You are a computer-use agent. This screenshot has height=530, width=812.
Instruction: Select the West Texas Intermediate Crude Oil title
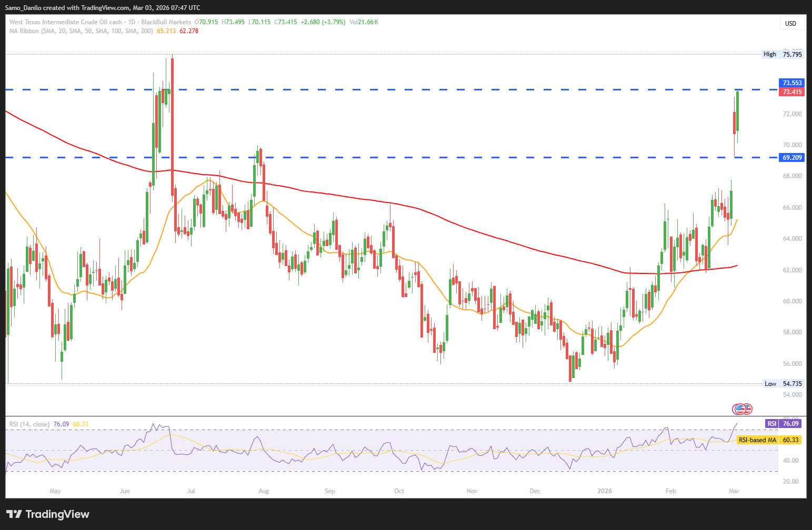click(65, 22)
